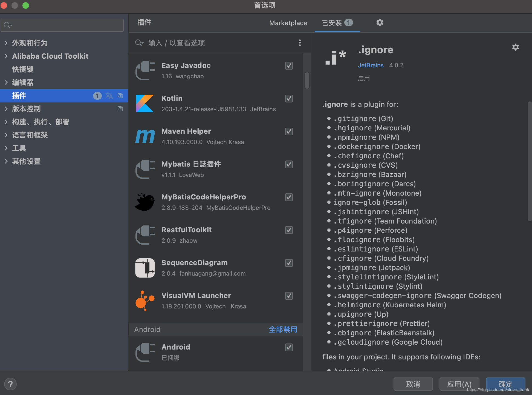This screenshot has width=532, height=395.
Task: Select the SequenceDiagram plugin name
Action: 195,263
